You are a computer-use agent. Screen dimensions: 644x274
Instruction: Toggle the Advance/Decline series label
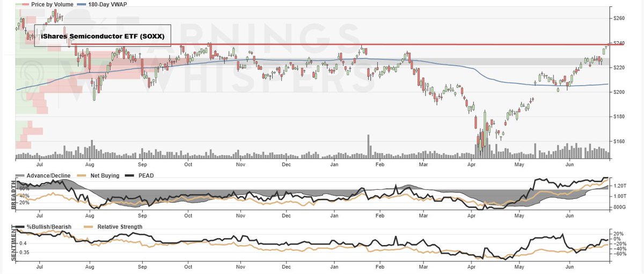click(47, 175)
